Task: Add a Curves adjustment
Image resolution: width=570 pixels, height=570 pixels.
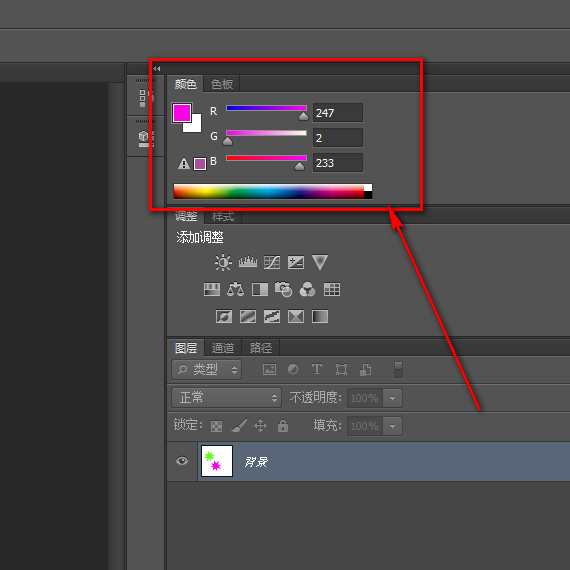Action: point(272,262)
